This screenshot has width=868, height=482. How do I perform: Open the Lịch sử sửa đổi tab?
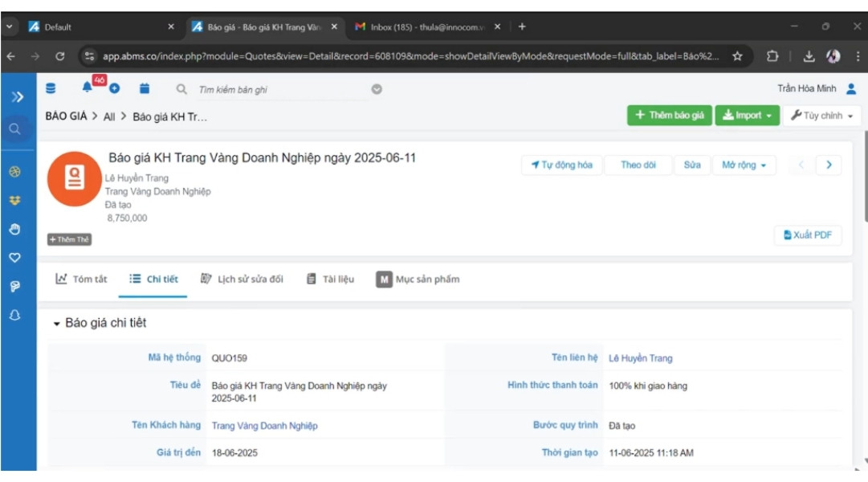coord(242,280)
